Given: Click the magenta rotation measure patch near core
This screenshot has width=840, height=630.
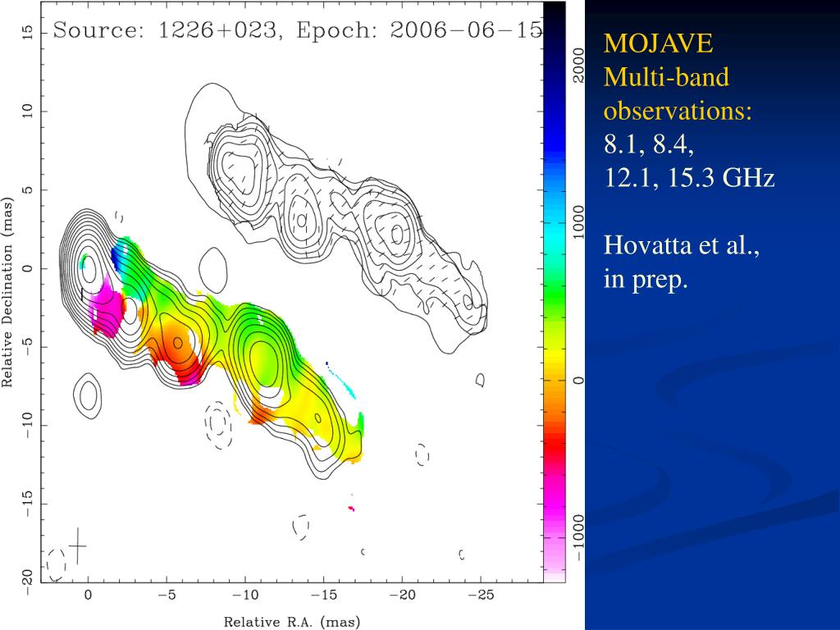Looking at the screenshot, I should pyautogui.click(x=107, y=308).
